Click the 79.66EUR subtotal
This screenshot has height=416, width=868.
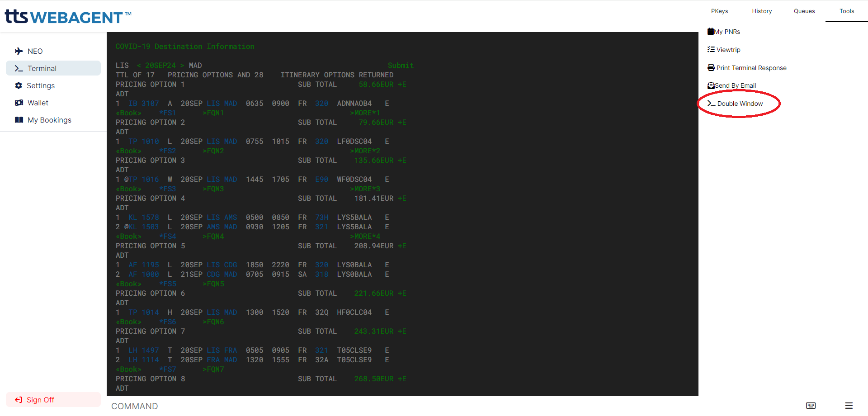(376, 123)
